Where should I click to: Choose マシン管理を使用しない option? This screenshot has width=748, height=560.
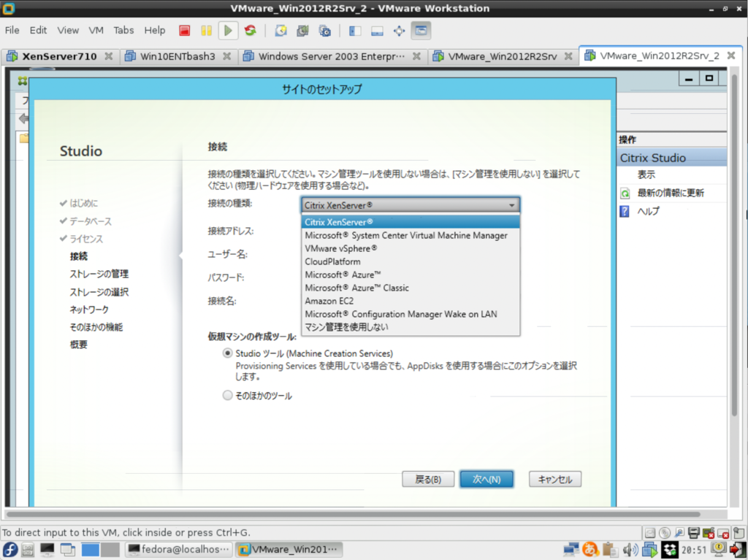[x=411, y=327]
